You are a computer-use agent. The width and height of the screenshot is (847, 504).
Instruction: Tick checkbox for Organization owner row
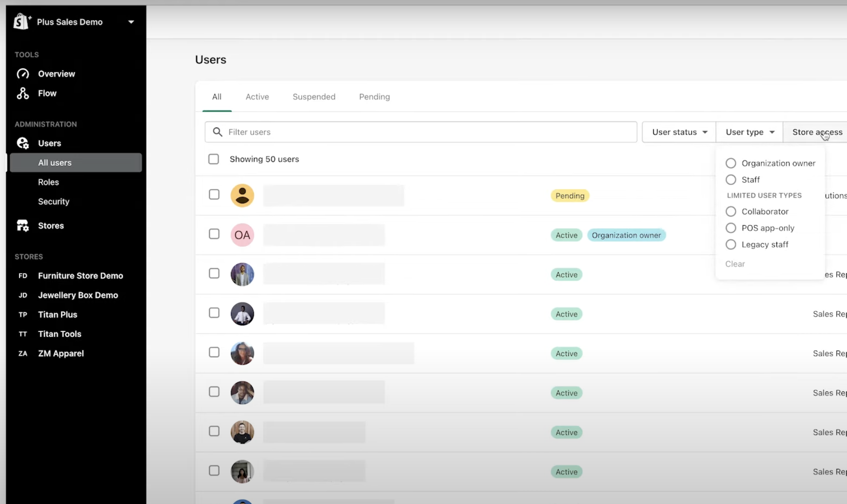coord(214,234)
